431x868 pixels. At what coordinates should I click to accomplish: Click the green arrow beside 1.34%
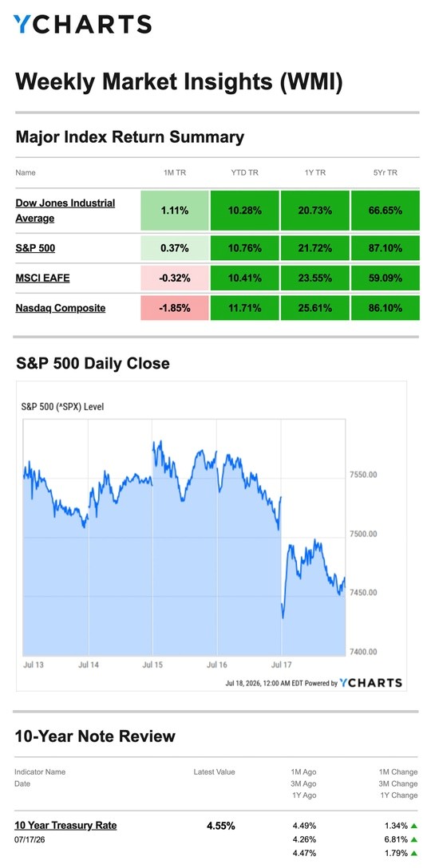coord(413,826)
